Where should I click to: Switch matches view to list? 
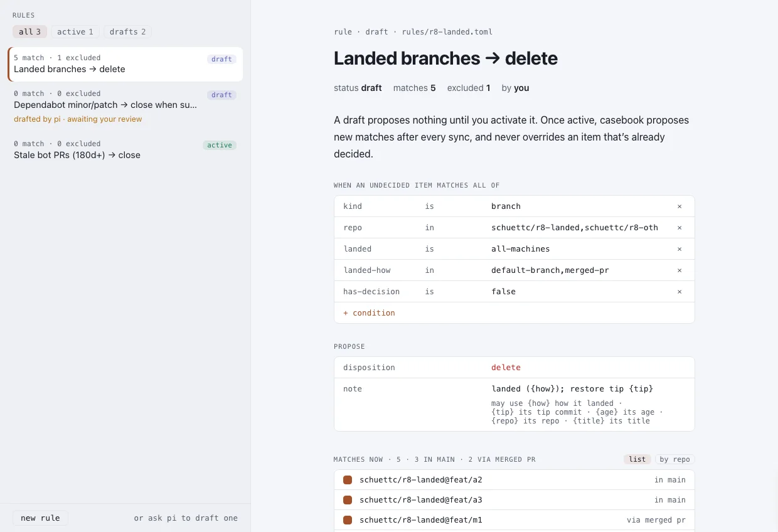pyautogui.click(x=637, y=459)
